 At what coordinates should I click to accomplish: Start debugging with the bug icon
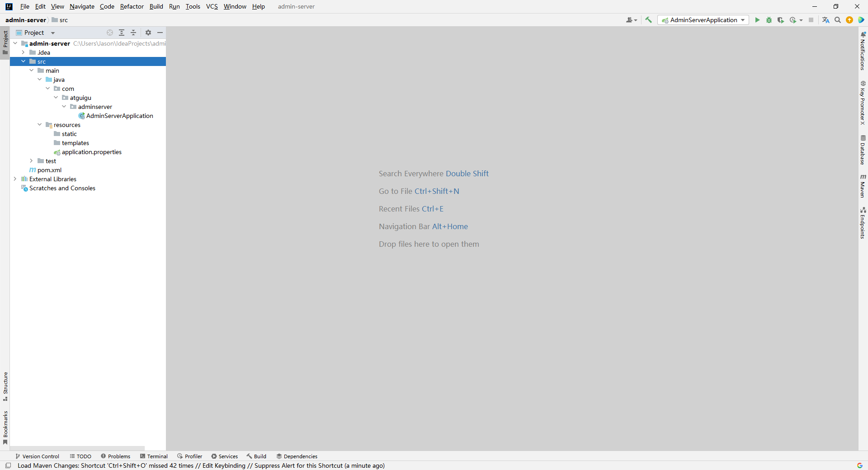769,20
